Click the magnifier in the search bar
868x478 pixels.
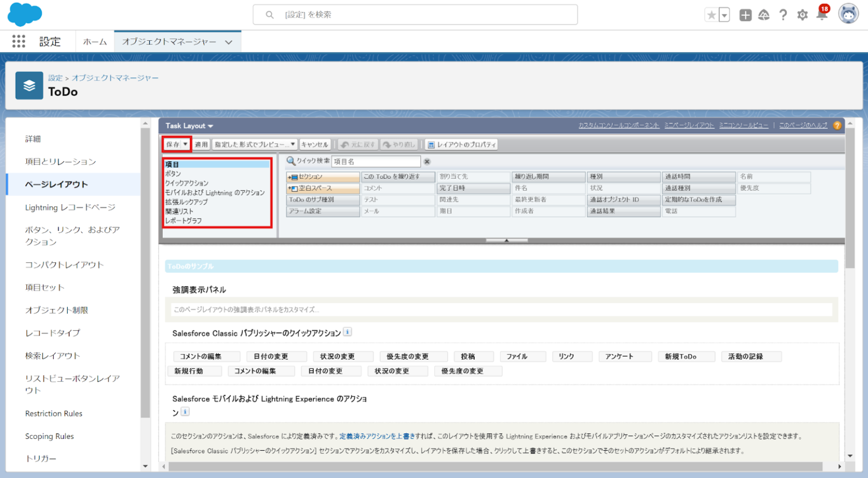tap(269, 14)
